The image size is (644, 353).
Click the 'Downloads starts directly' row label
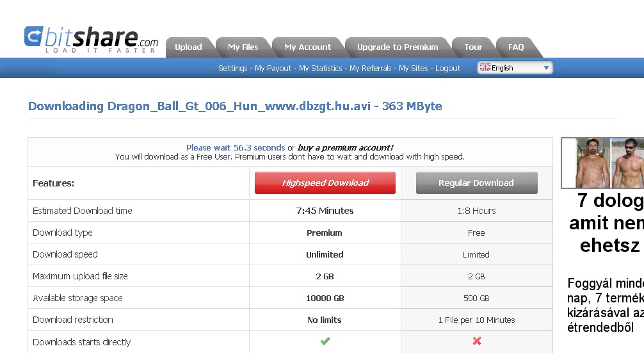pyautogui.click(x=82, y=342)
